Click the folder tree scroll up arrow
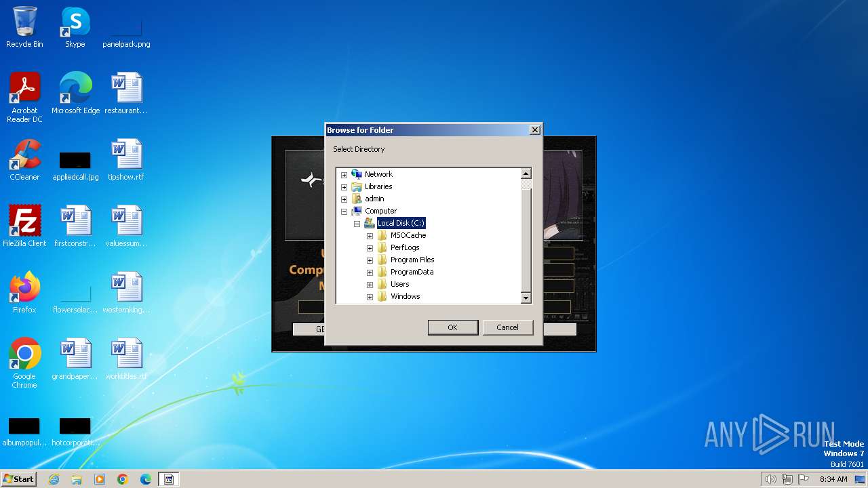868x488 pixels. (x=526, y=174)
